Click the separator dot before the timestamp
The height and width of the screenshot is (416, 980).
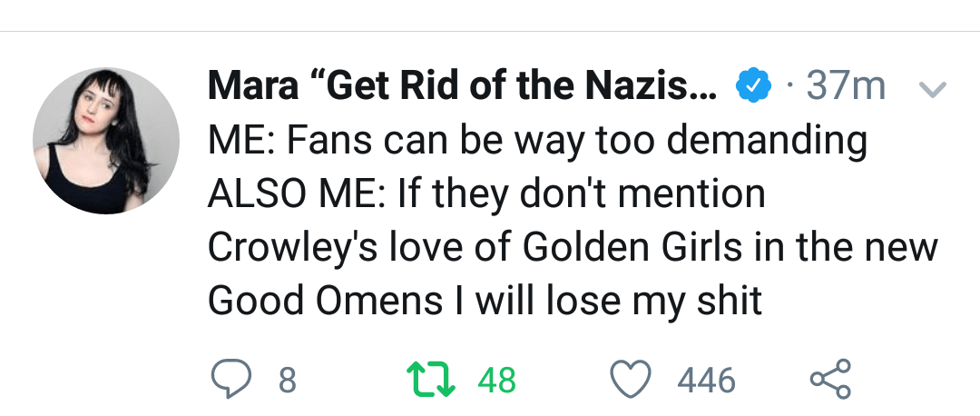[x=790, y=87]
